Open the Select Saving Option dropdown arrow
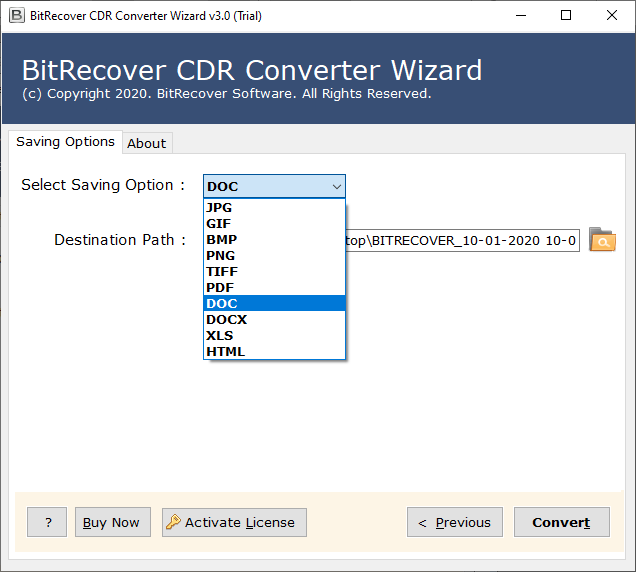The width and height of the screenshot is (636, 572). pos(336,186)
